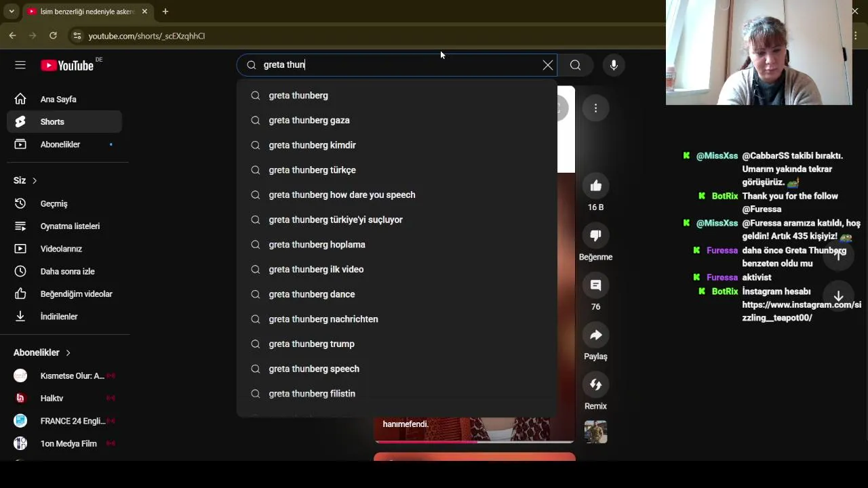Open Geçmiş history
The width and height of the screenshot is (868, 488).
[64, 203]
